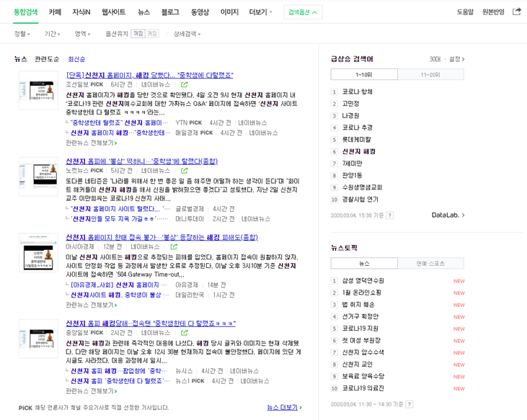The width and height of the screenshot is (527, 420).
Task: Switch to the 이미지 tab
Action: [229, 12]
